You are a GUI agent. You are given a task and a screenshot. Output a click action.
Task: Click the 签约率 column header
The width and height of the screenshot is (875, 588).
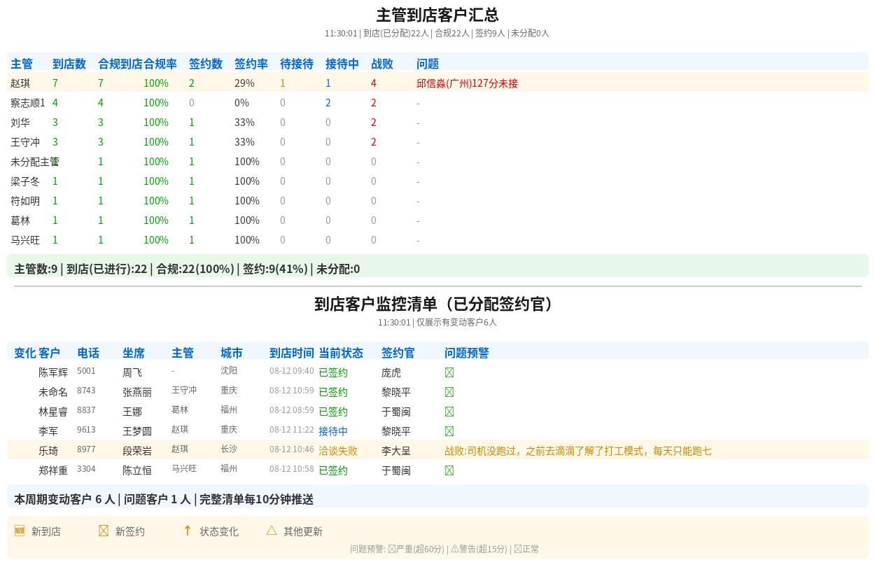(251, 64)
